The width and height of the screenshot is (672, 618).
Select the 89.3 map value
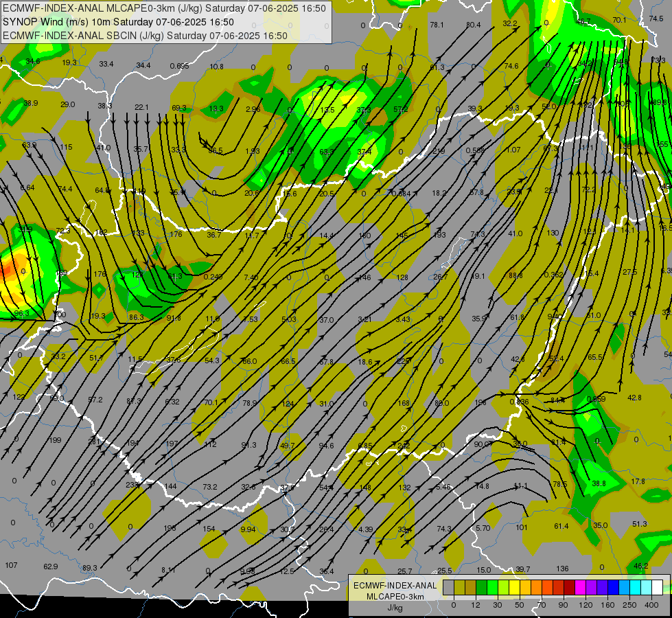89,568
